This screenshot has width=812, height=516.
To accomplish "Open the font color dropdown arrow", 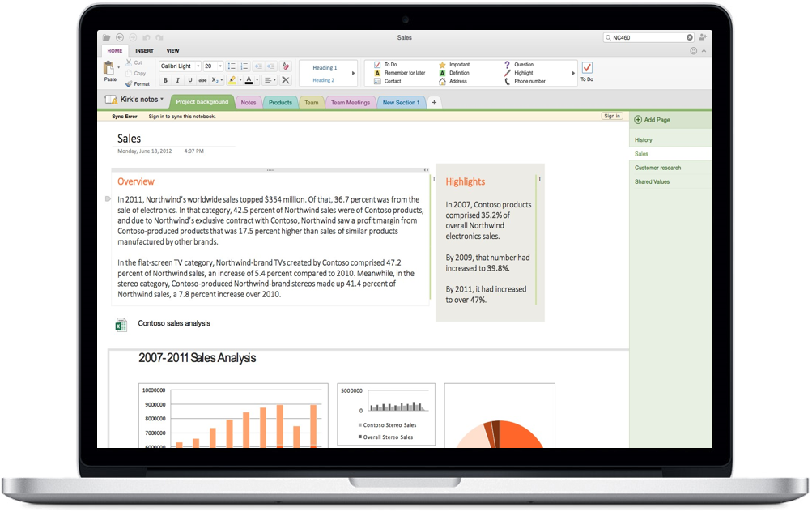I will pyautogui.click(x=257, y=80).
